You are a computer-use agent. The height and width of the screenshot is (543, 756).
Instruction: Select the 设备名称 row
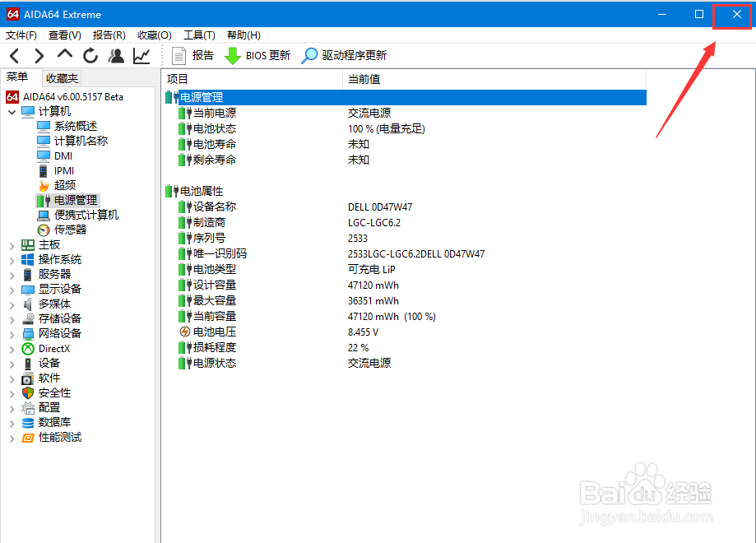[406, 207]
